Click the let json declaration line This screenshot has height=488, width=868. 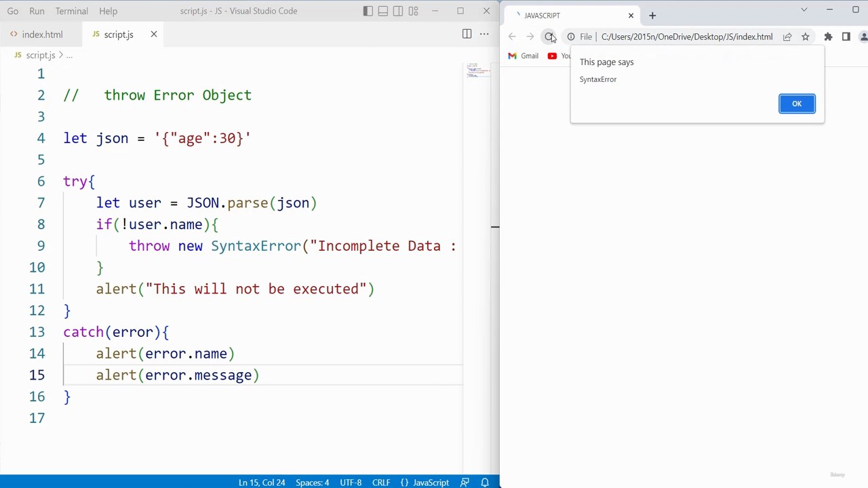tap(157, 138)
